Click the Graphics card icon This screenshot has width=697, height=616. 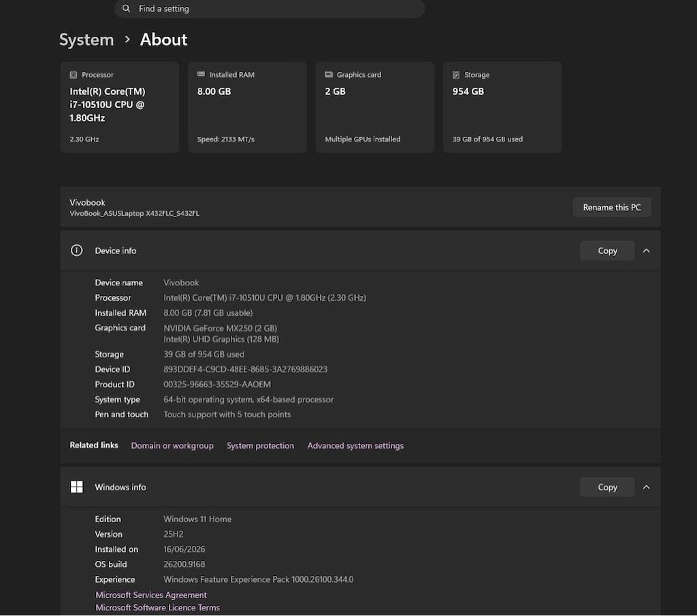click(x=329, y=75)
